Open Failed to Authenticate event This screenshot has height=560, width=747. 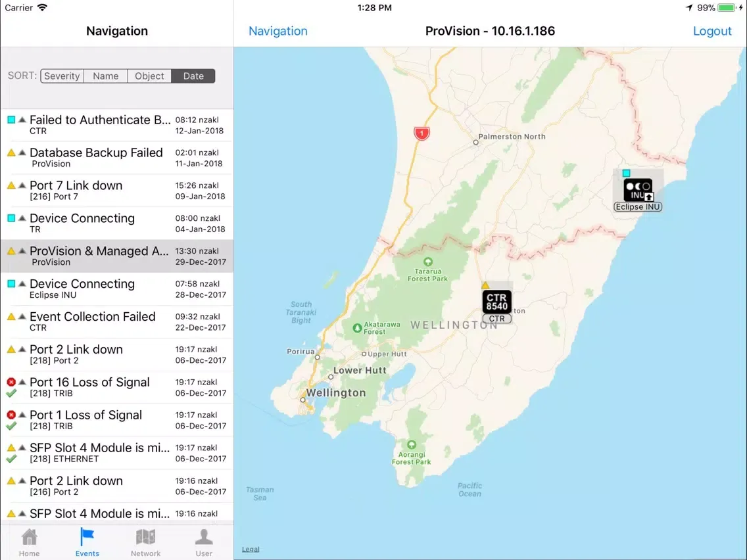point(117,125)
